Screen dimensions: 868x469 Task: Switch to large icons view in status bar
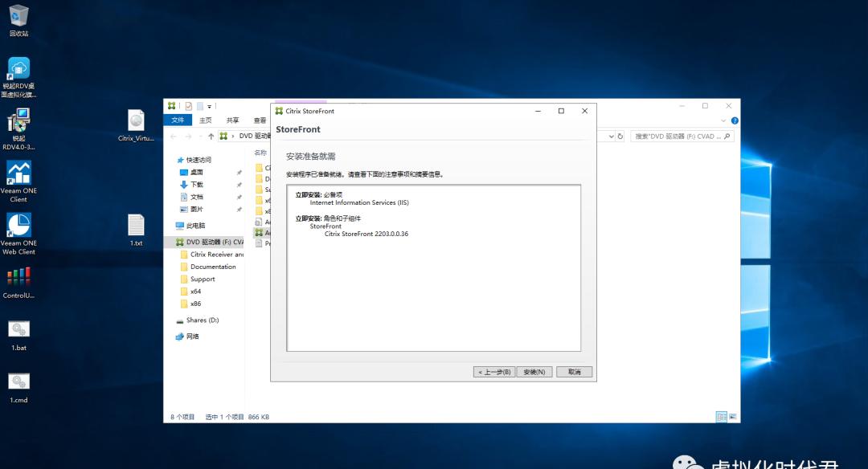[x=733, y=417]
